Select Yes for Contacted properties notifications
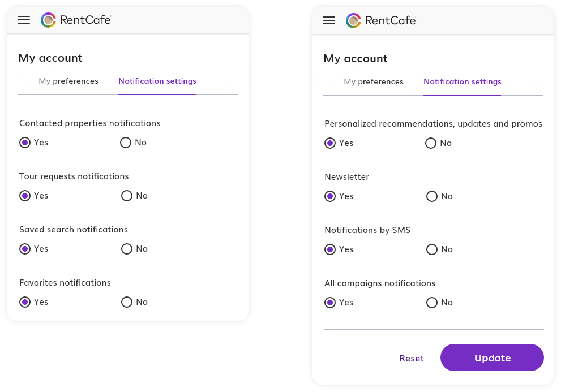This screenshot has width=561, height=392. pyautogui.click(x=25, y=143)
